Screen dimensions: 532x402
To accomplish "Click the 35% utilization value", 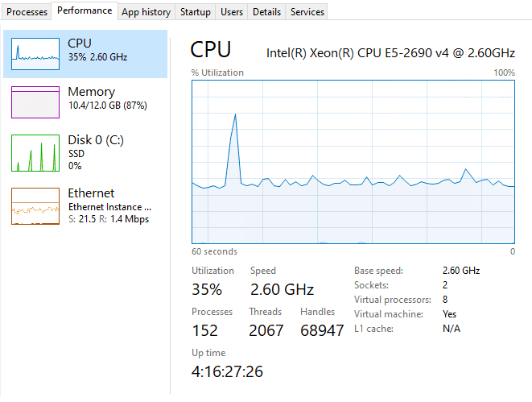I will click(207, 289).
